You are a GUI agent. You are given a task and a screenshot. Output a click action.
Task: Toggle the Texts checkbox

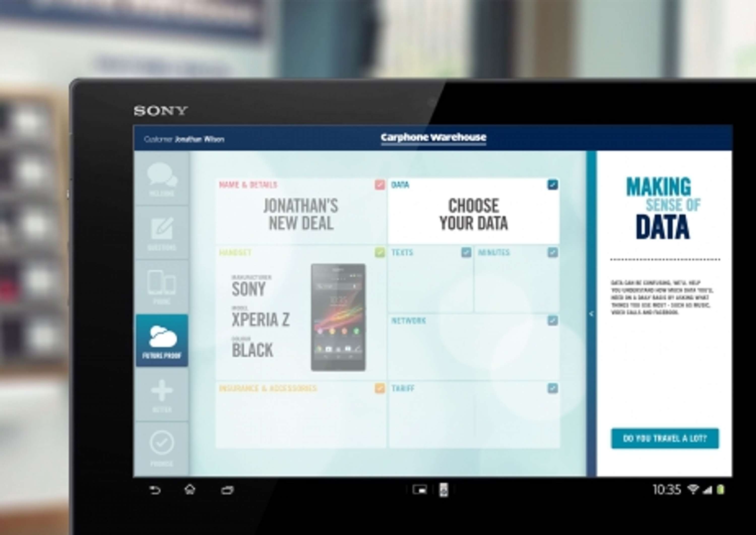click(466, 252)
